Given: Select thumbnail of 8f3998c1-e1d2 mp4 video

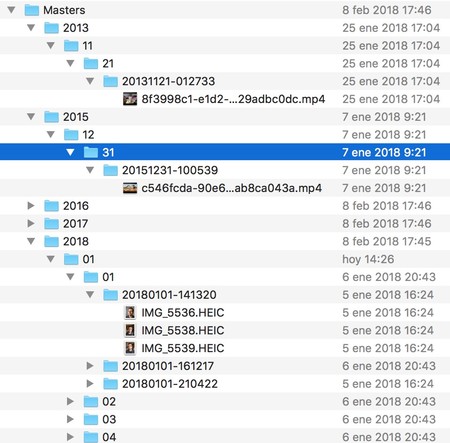Looking at the screenshot, I should coord(130,99).
